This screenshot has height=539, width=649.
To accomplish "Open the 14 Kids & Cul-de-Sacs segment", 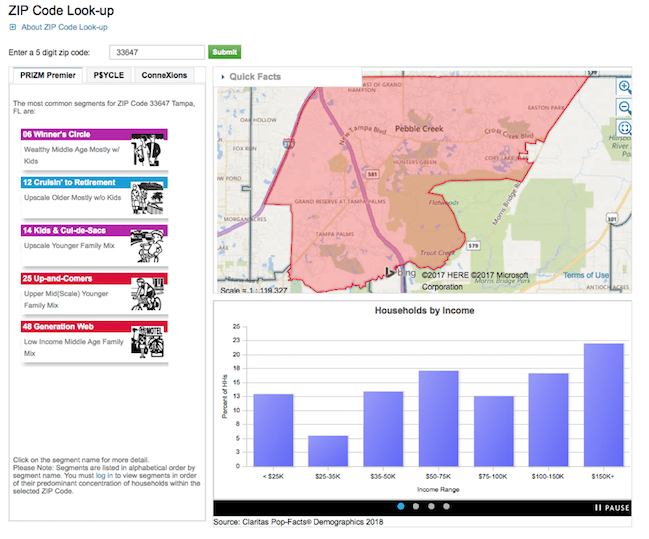I will click(x=64, y=231).
